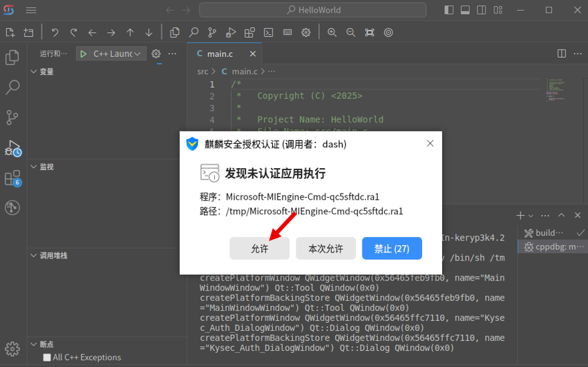Click 允许 in the authorization dialog
The height and width of the screenshot is (367, 588).
260,248
